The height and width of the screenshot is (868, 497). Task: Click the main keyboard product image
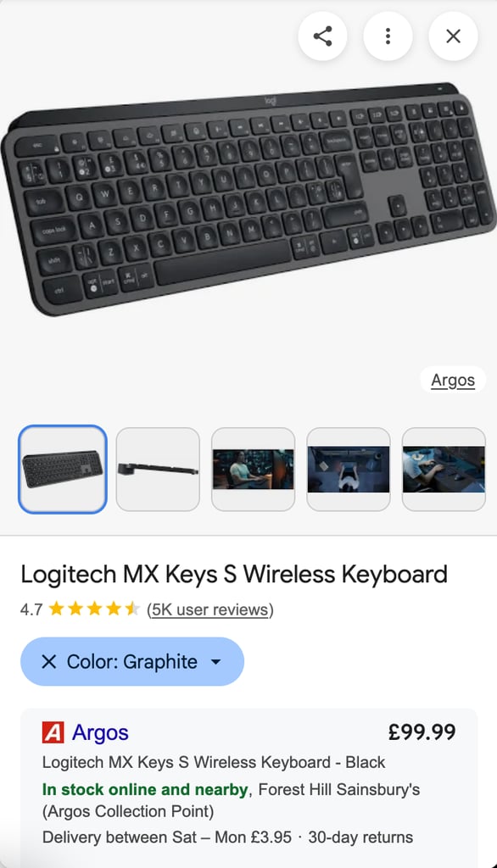(248, 199)
